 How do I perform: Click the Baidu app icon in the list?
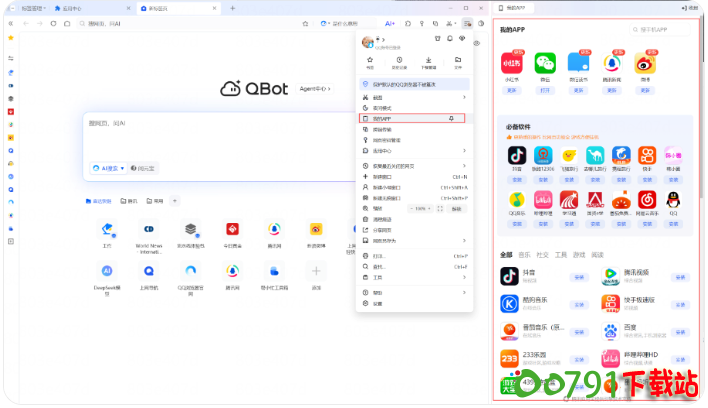tap(610, 329)
